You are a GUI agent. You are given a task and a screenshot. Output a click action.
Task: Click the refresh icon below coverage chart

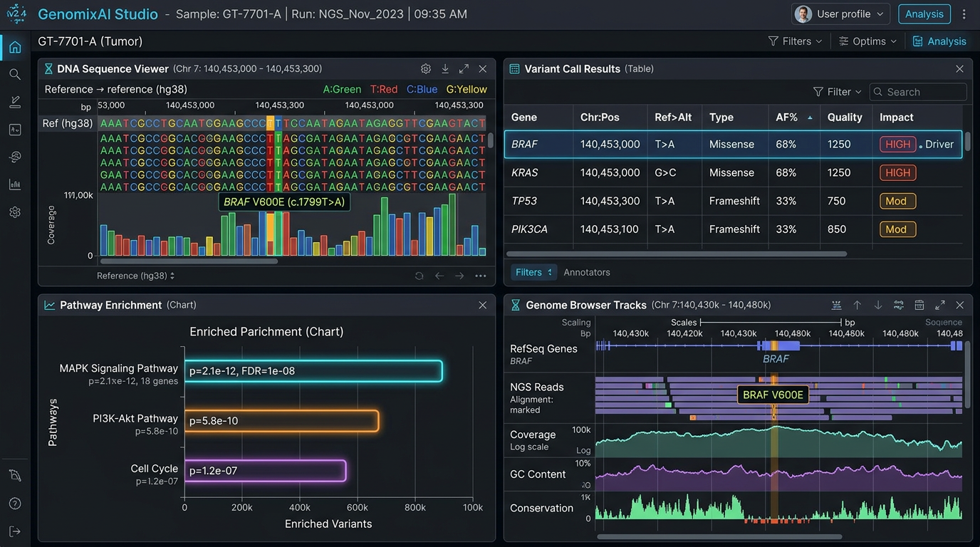pyautogui.click(x=419, y=276)
